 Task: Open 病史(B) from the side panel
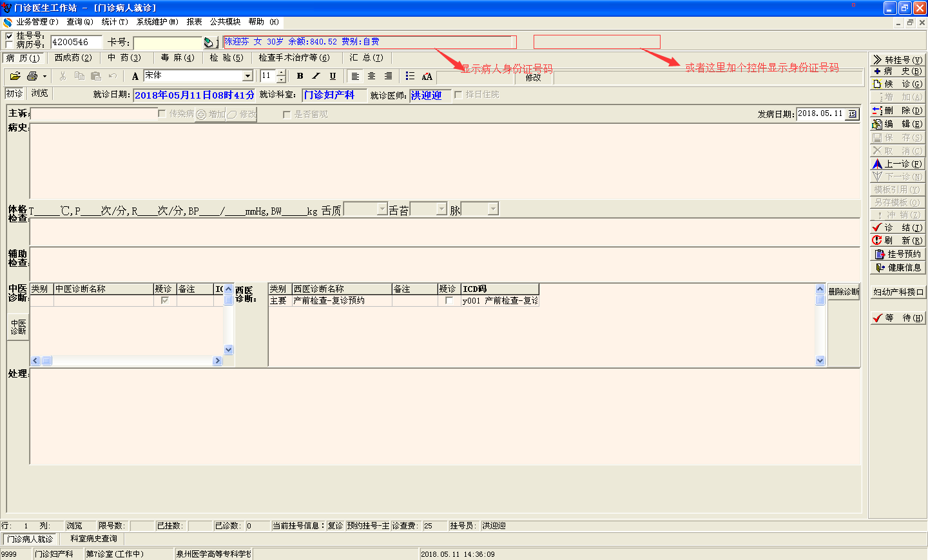pos(898,71)
